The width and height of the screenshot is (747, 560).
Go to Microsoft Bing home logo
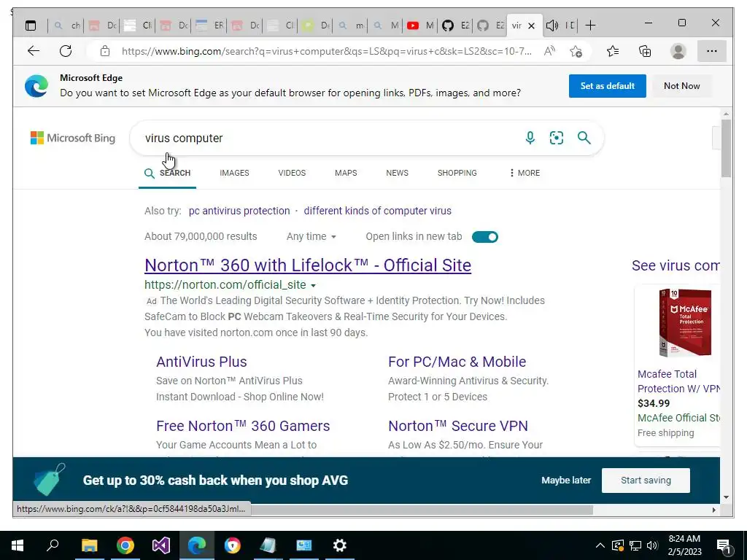pos(73,138)
